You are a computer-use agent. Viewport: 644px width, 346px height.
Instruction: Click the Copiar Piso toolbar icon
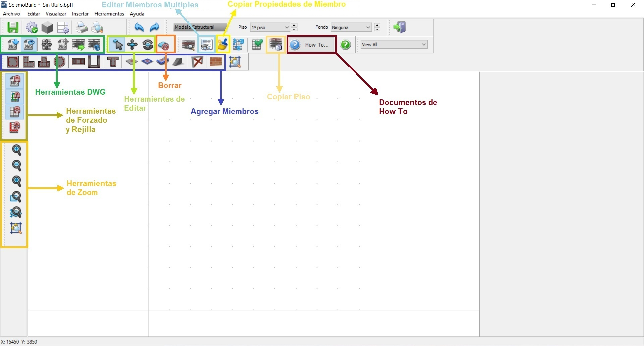tap(276, 45)
